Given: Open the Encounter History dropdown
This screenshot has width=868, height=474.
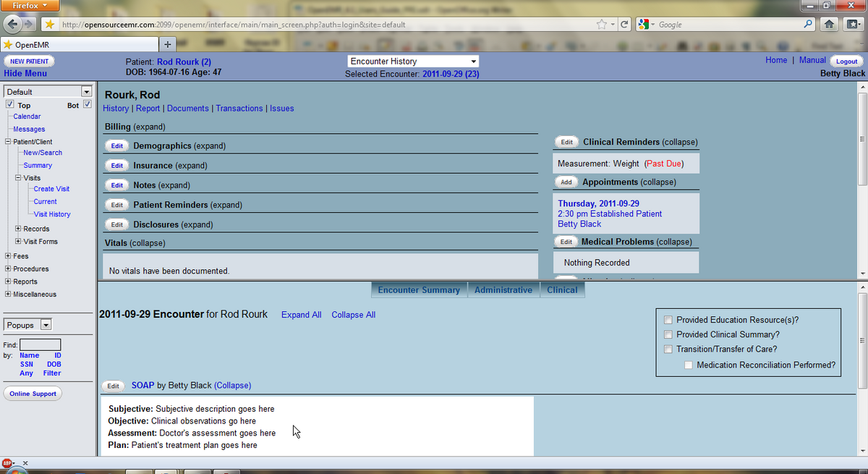Looking at the screenshot, I should (x=413, y=62).
